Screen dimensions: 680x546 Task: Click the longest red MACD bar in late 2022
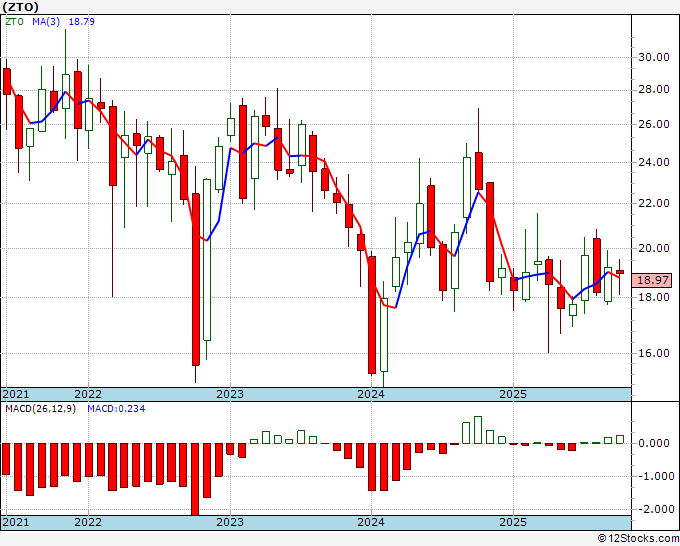point(195,479)
